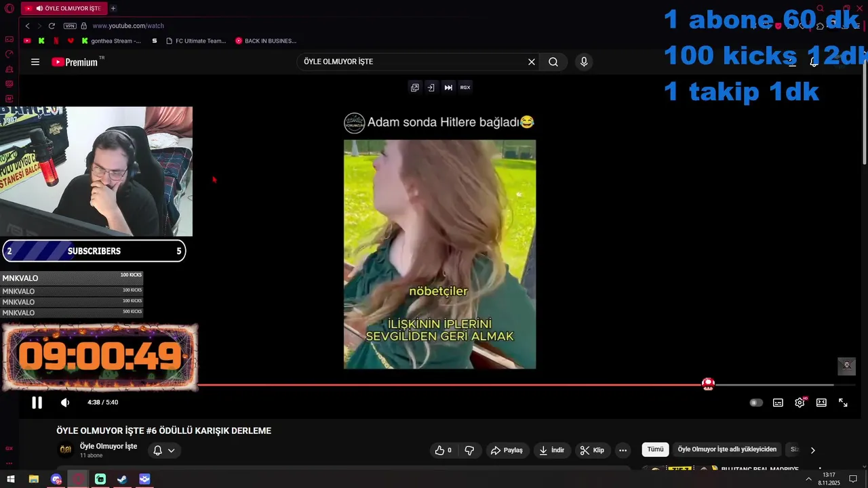This screenshot has height=488, width=868.
Task: Dislike the video
Action: [x=469, y=450]
